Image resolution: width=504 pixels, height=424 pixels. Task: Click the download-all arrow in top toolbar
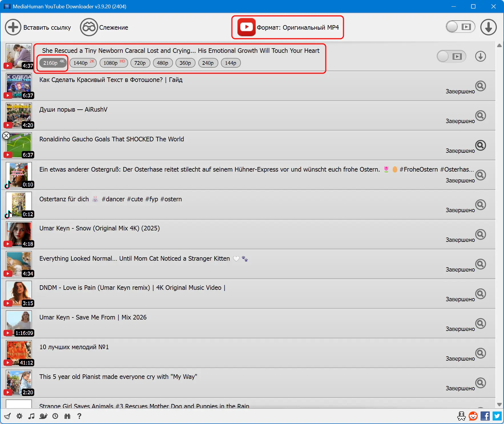coord(488,27)
